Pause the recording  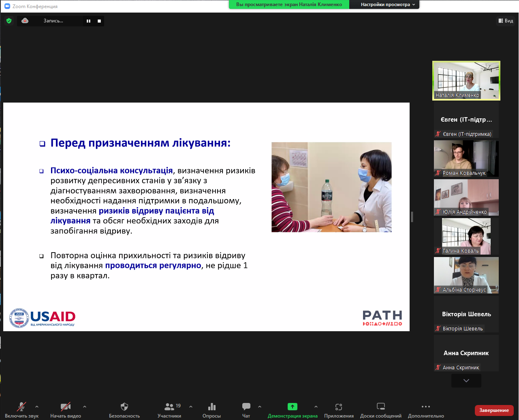(x=88, y=21)
